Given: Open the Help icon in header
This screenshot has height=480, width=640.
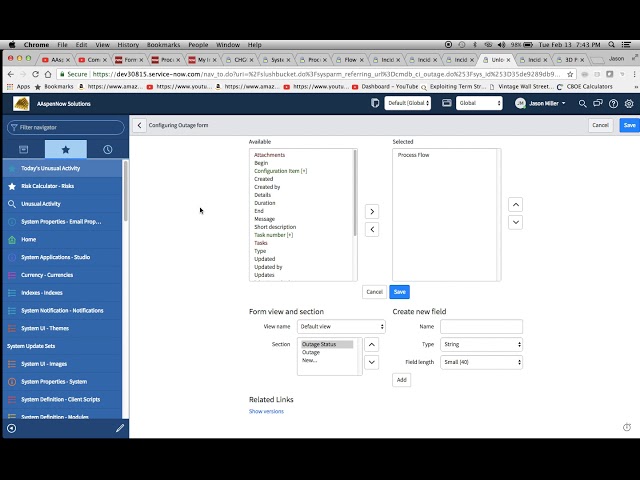Looking at the screenshot, I should click(x=613, y=104).
